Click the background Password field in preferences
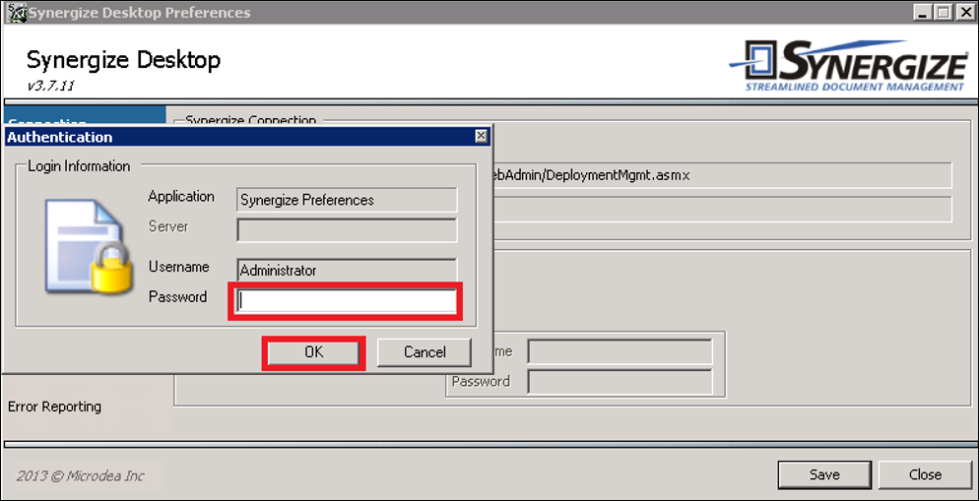 pyautogui.click(x=620, y=382)
